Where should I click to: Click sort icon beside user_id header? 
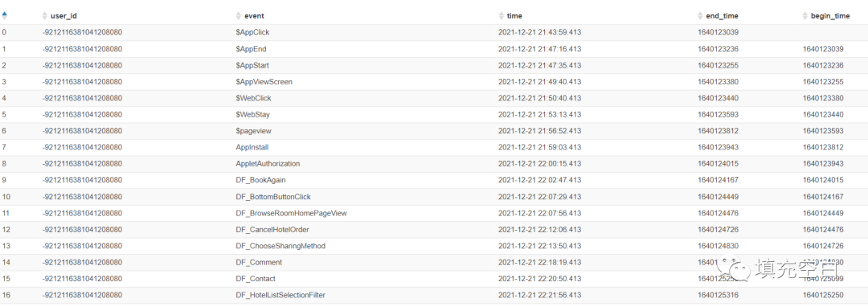[x=44, y=16]
